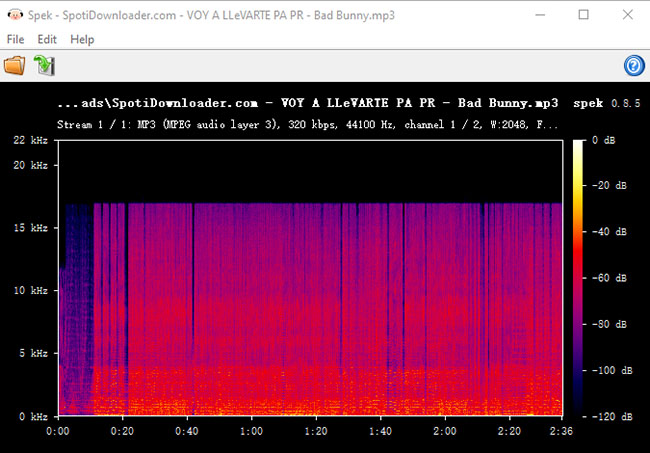Click the Spek app icon in the title bar

tap(15, 15)
